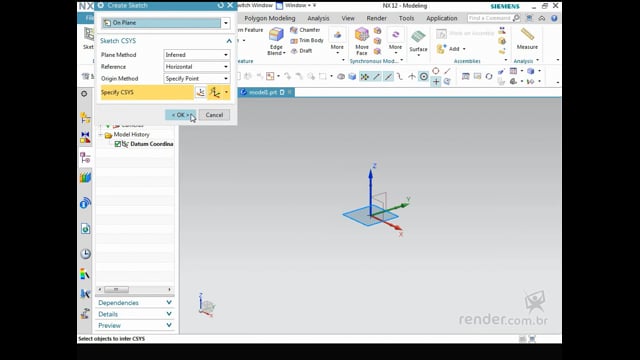Screen dimensions: 640x360
Task: Click Cancel in Create Sketch dialog
Action: pos(214,115)
